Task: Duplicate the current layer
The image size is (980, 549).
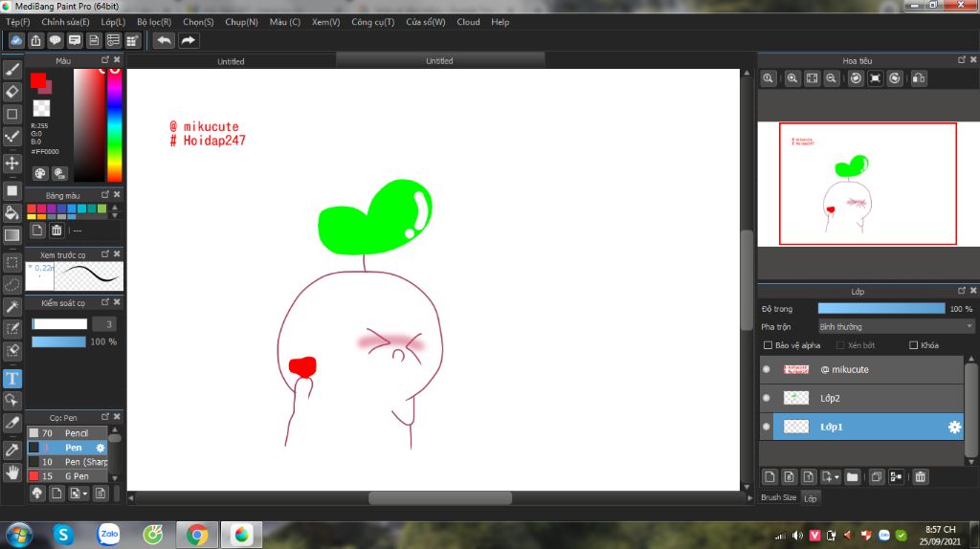Action: (877, 477)
